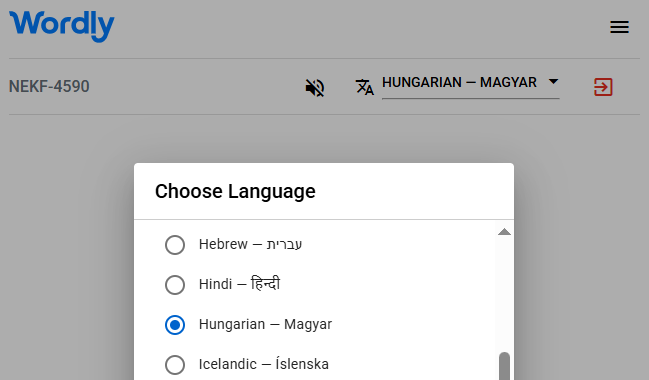Viewport: 649px width, 380px height.
Task: Click the language list scrollbar thumb
Action: [504, 366]
